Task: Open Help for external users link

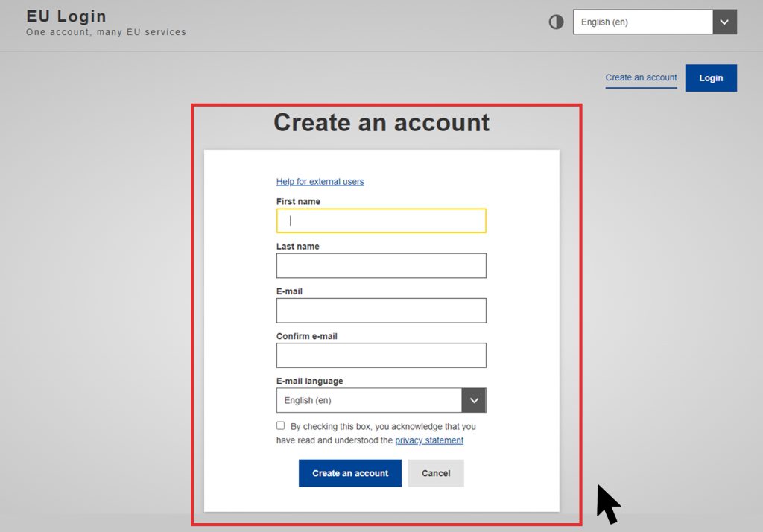Action: pyautogui.click(x=320, y=182)
